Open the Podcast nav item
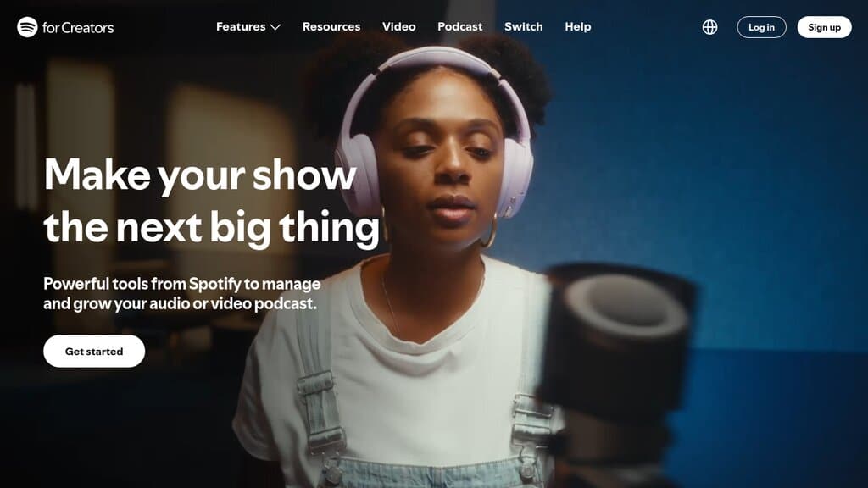Image resolution: width=868 pixels, height=488 pixels. (x=459, y=26)
